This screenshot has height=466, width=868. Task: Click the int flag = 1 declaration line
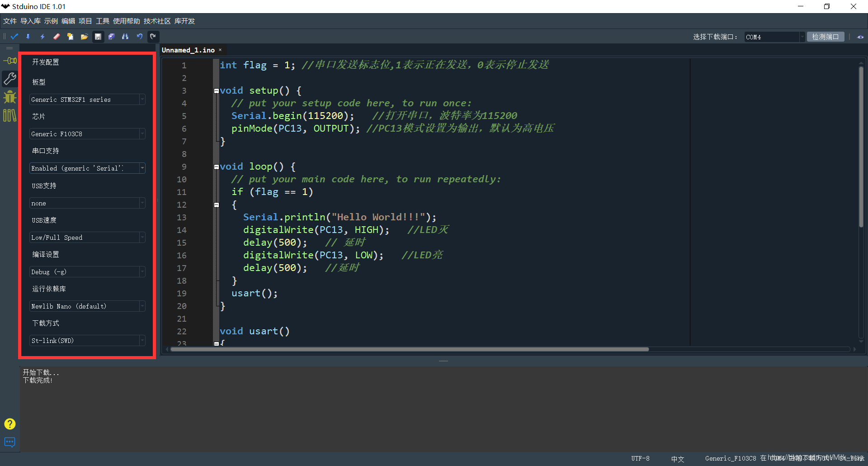point(257,65)
